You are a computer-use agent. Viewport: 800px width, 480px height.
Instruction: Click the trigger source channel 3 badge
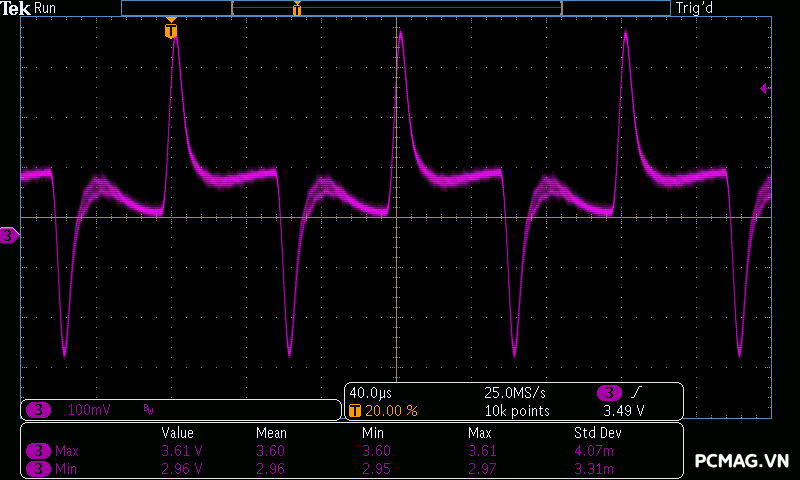click(x=609, y=393)
